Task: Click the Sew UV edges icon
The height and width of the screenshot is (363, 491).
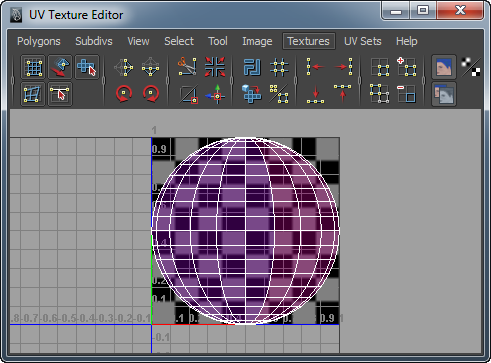Action: coord(215,67)
